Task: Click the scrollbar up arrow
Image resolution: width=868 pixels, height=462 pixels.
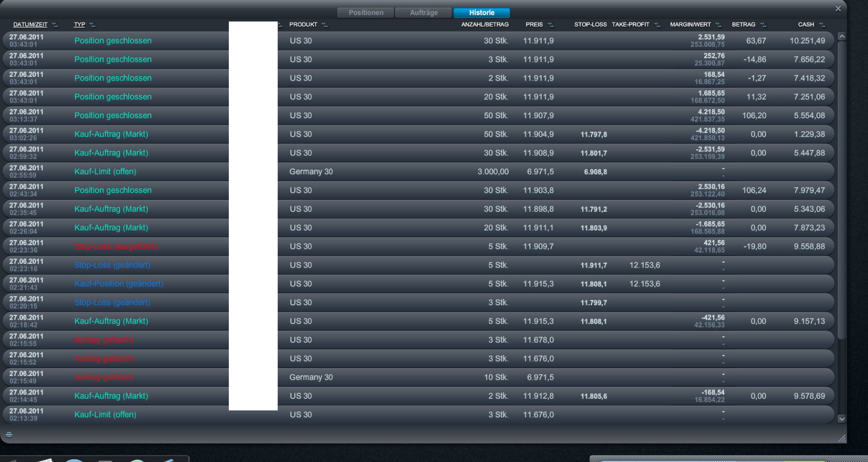Action: click(x=842, y=37)
